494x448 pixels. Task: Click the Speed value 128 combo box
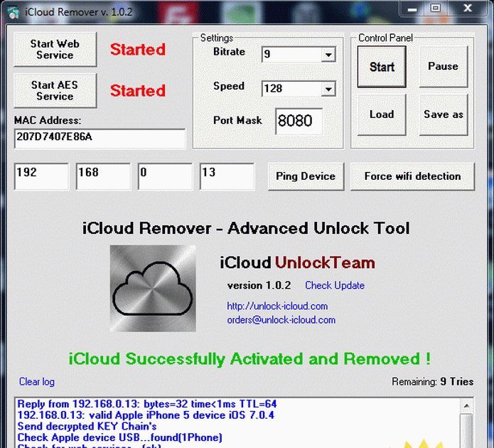[x=299, y=89]
